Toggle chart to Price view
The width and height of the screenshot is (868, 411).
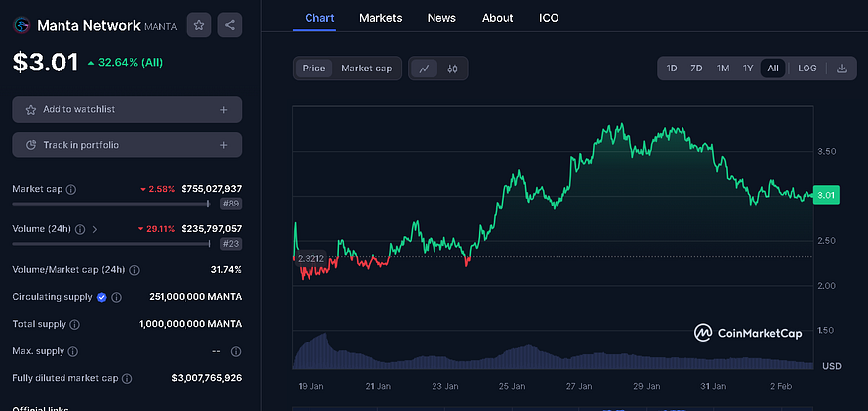point(313,68)
